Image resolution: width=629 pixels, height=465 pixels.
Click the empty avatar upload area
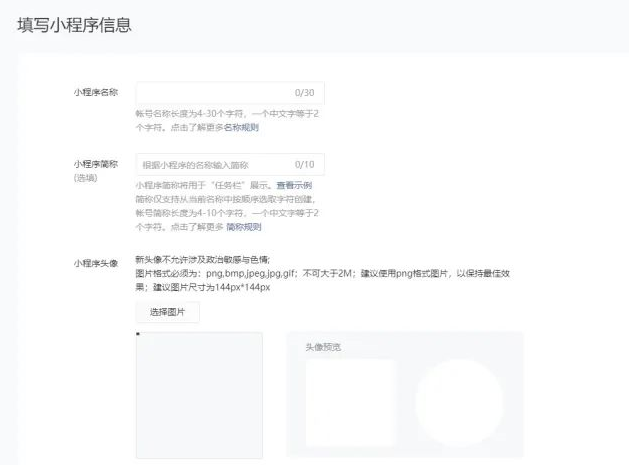pos(199,395)
